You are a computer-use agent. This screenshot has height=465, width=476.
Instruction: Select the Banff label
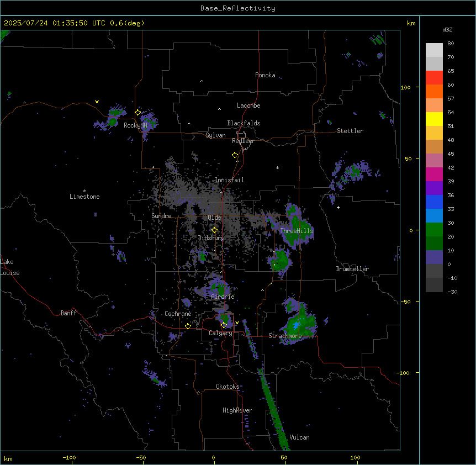coord(68,313)
